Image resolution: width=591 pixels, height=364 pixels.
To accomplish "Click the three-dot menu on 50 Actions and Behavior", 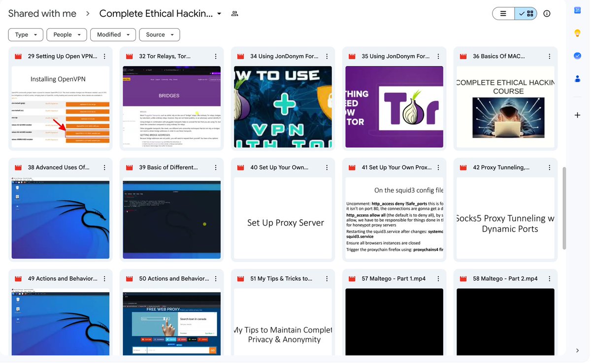I will pyautogui.click(x=216, y=279).
